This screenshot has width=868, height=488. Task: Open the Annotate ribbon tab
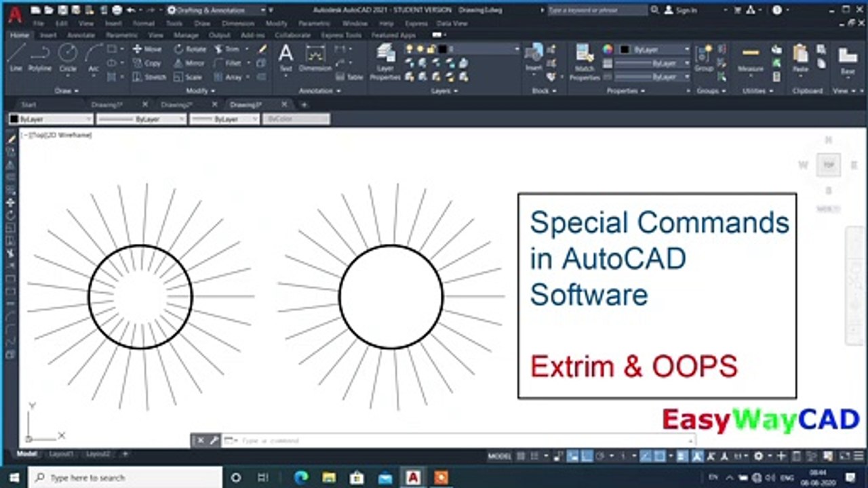81,35
